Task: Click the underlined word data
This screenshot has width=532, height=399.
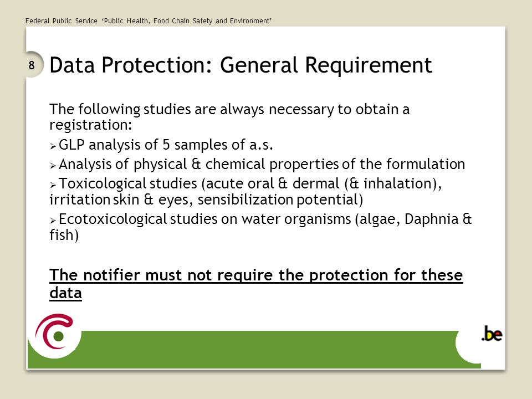Action: pyautogui.click(x=65, y=293)
